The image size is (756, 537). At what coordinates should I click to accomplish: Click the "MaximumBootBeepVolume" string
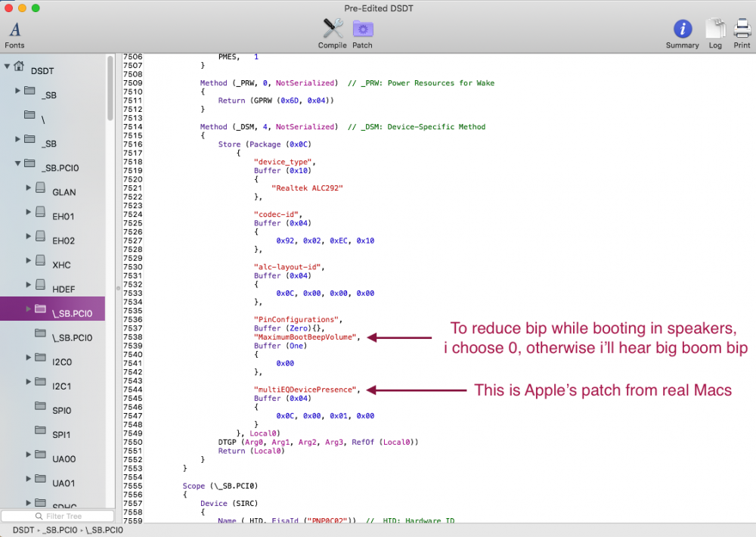tap(305, 337)
